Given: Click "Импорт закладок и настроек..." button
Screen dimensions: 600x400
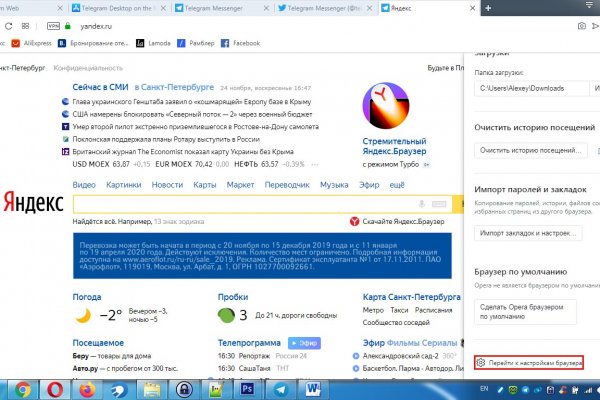Looking at the screenshot, I should [527, 232].
